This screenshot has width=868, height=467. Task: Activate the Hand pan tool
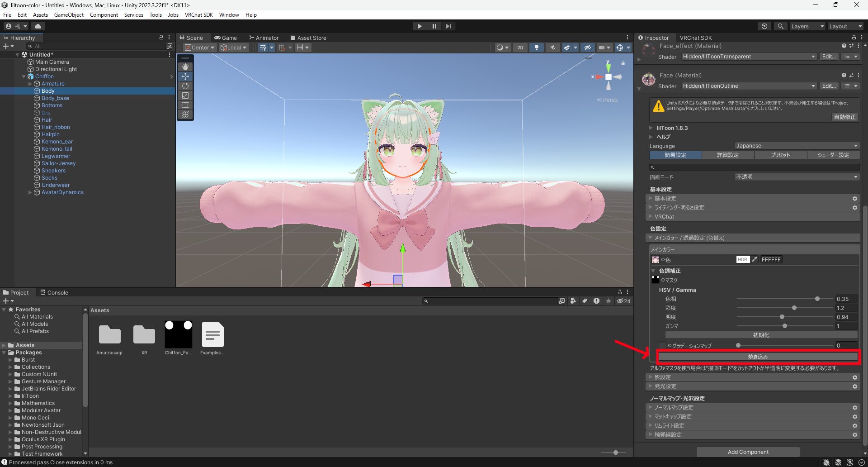pos(185,67)
